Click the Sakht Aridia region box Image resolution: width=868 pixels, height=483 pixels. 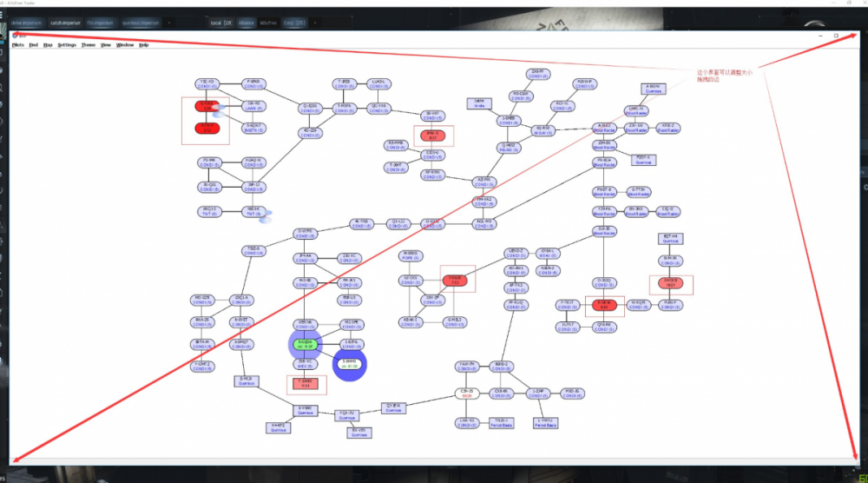click(478, 103)
